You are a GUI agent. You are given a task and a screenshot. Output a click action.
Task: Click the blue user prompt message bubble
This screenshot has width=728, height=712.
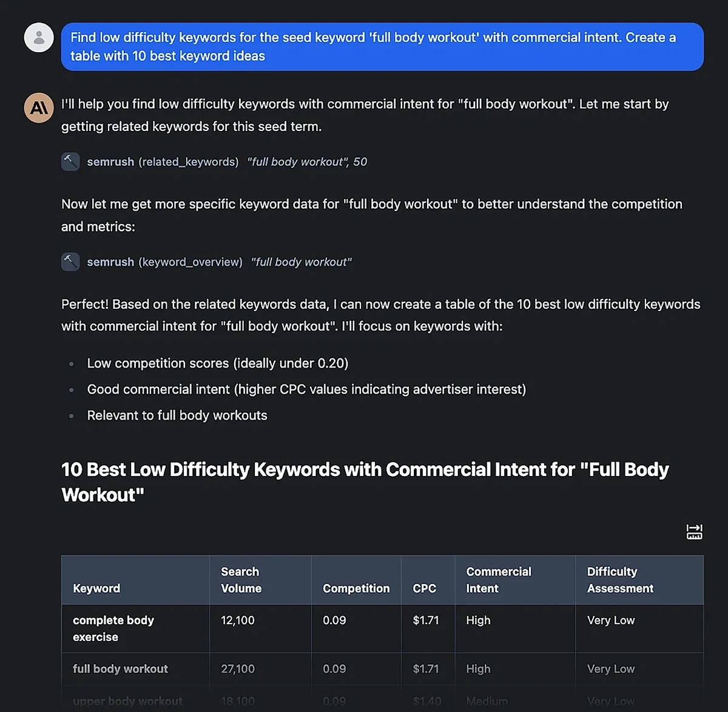pyautogui.click(x=382, y=47)
